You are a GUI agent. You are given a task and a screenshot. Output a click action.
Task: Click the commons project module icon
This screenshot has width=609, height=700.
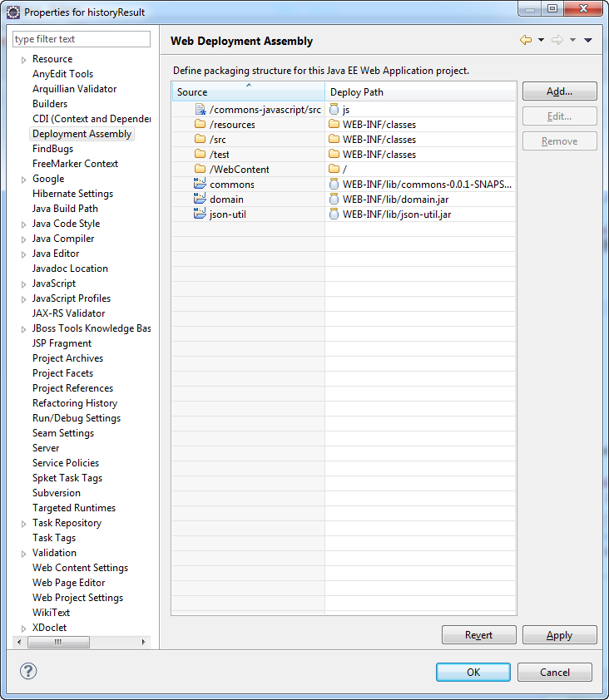coord(200,185)
